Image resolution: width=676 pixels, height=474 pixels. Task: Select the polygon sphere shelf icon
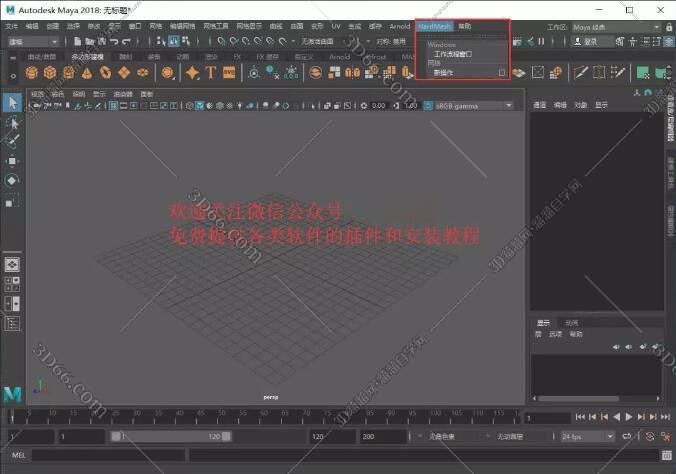pos(31,72)
